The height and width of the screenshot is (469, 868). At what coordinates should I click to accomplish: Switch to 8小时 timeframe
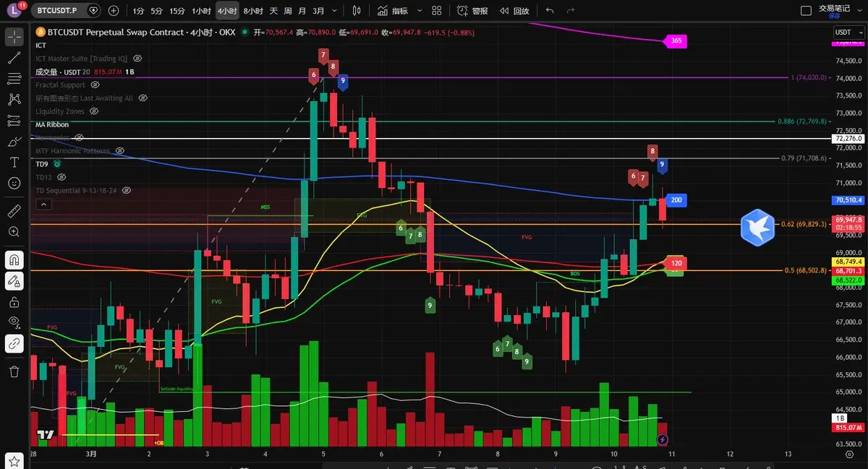(253, 11)
